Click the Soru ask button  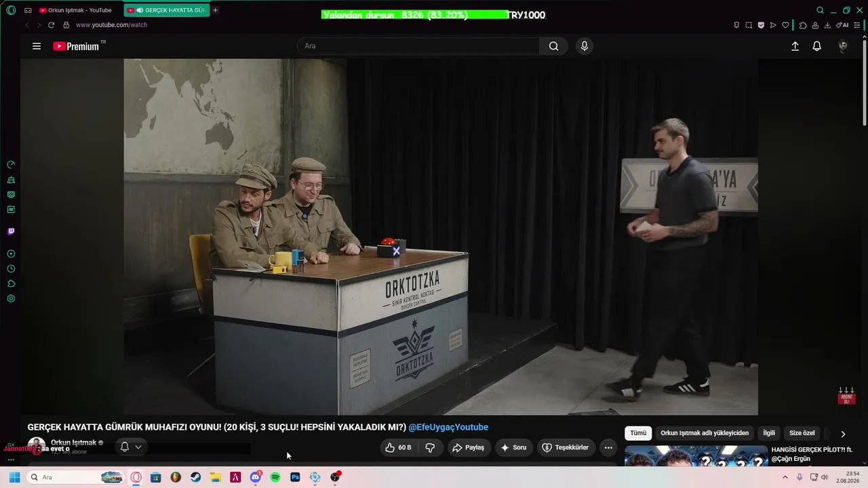pos(513,447)
